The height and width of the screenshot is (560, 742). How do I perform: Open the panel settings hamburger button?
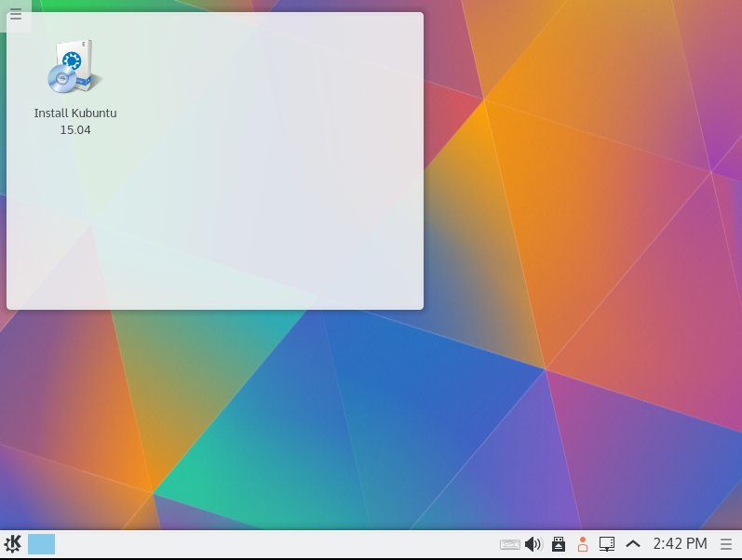[726, 544]
